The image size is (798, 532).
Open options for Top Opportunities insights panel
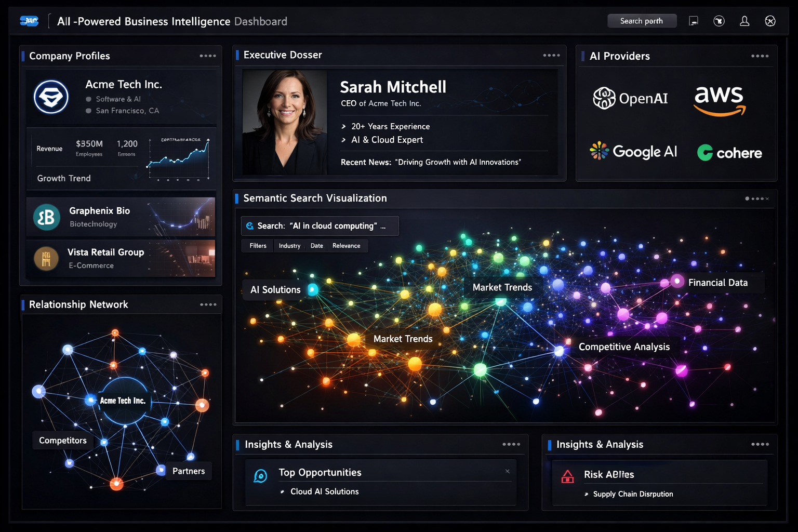tap(511, 444)
